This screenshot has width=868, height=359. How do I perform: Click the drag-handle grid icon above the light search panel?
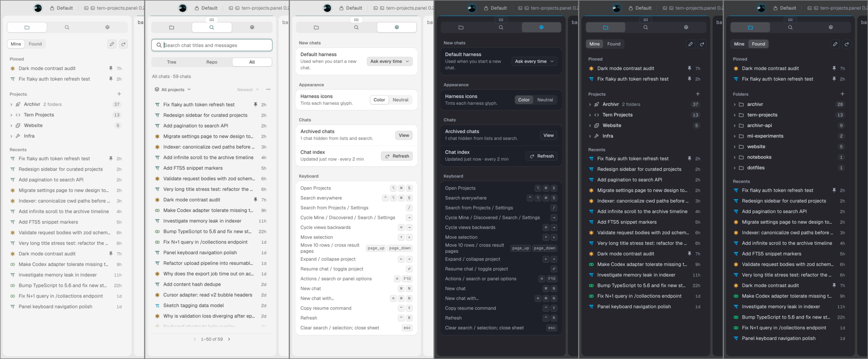point(212,20)
